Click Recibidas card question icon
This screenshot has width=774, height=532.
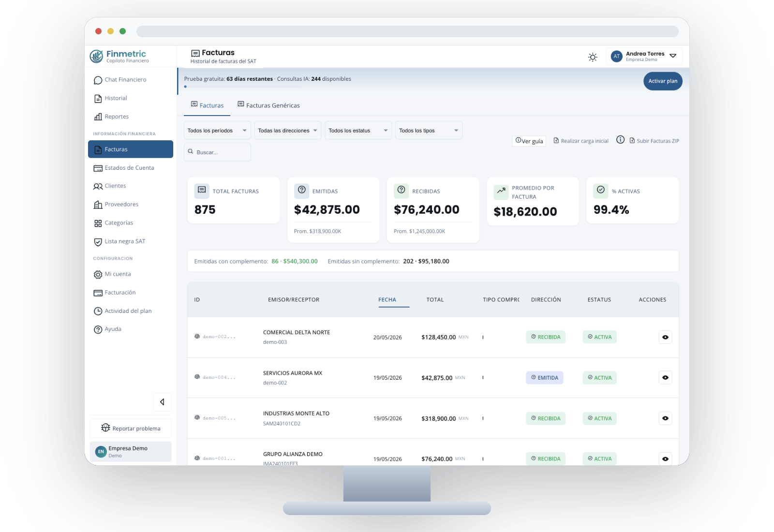click(402, 191)
